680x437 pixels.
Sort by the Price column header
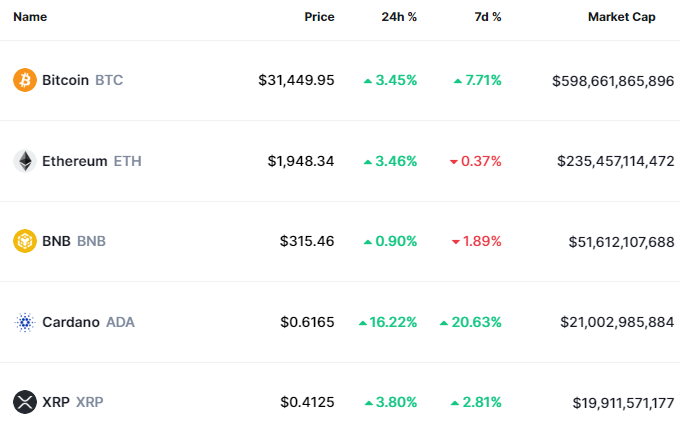pyautogui.click(x=319, y=17)
